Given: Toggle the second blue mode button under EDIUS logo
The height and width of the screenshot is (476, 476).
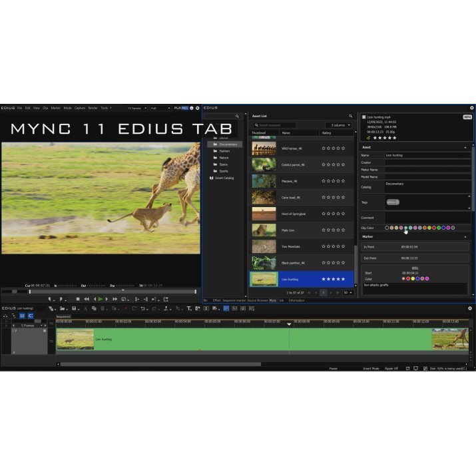Looking at the screenshot, I should (x=31, y=316).
